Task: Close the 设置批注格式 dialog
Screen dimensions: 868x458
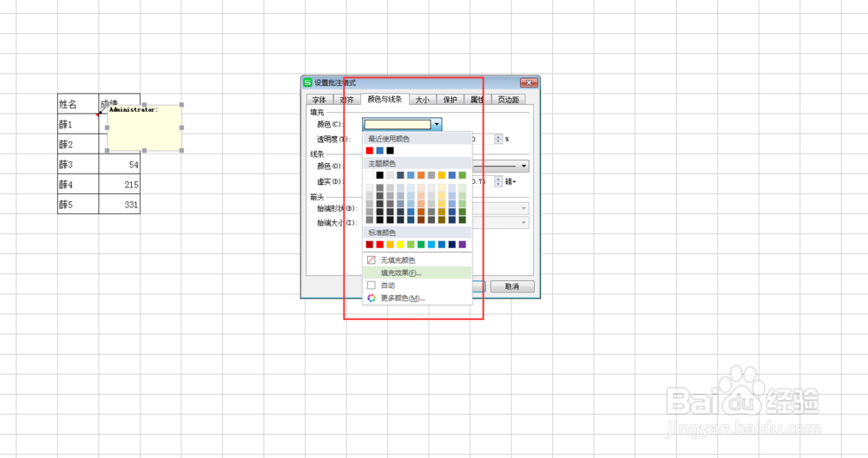Action: coord(529,82)
